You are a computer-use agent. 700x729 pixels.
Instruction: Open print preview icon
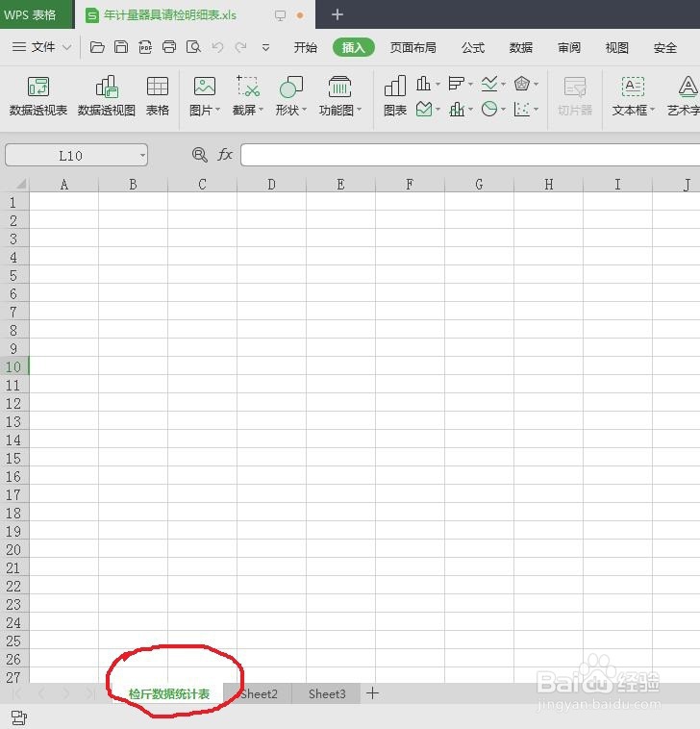(x=193, y=47)
